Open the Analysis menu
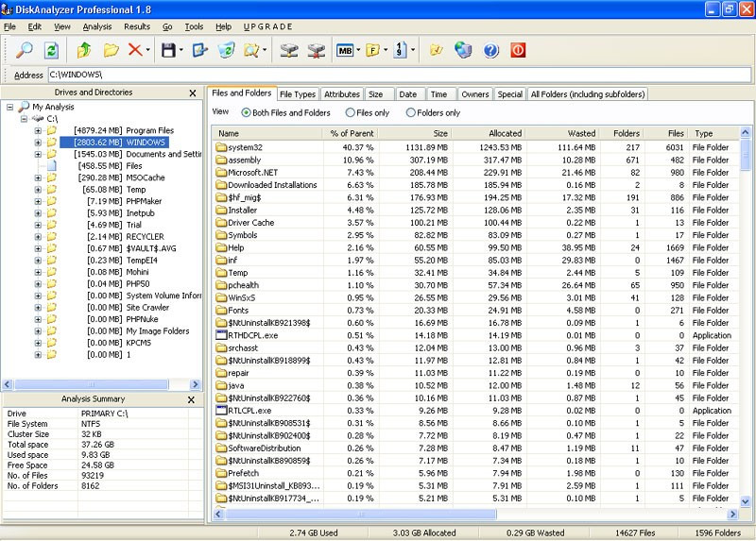The width and height of the screenshot is (756, 541). pos(97,27)
